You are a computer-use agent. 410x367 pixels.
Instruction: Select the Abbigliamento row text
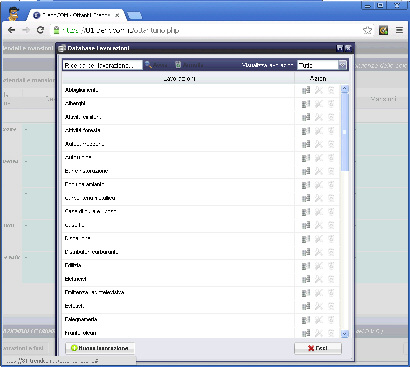[x=81, y=90]
